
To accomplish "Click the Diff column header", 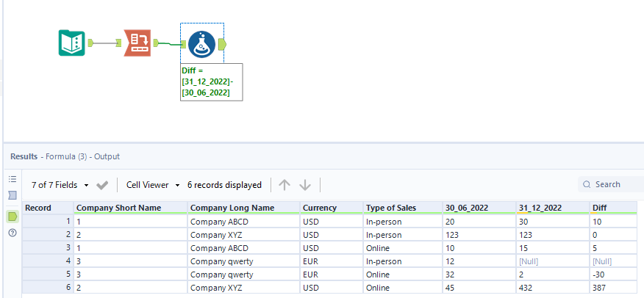I will [613, 208].
